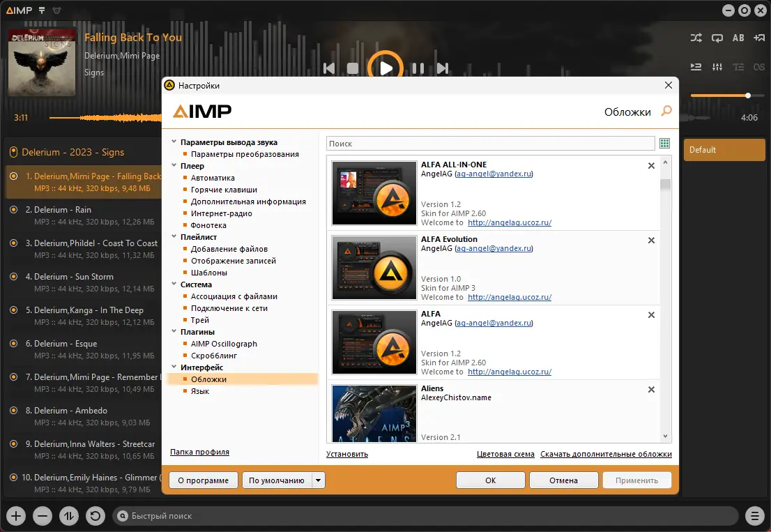Skip to the previous track
The width and height of the screenshot is (771, 532).
click(329, 68)
